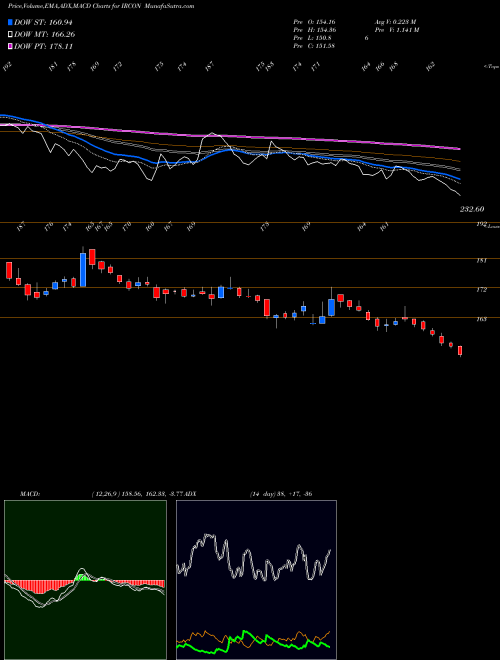Viewport: 500px width, 660px height.
Task: Click the 'Pre V: 1.141 M' volume text
Action: click(396, 30)
